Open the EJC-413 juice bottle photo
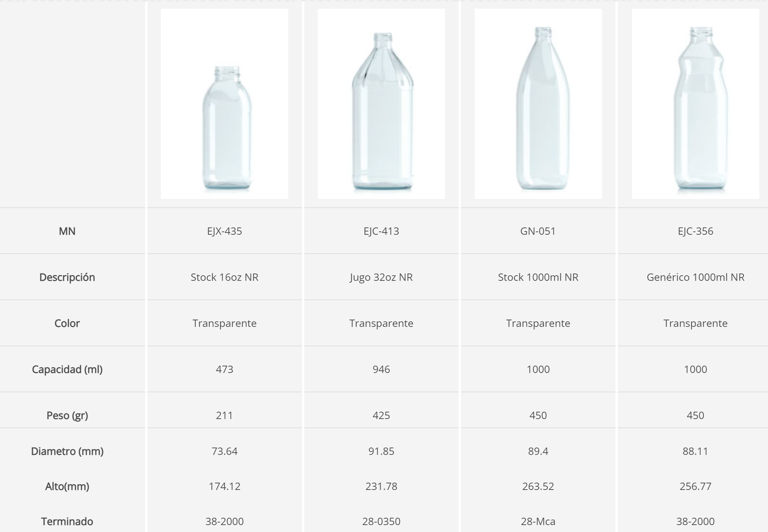Viewport: 768px width, 532px height. coord(381,104)
